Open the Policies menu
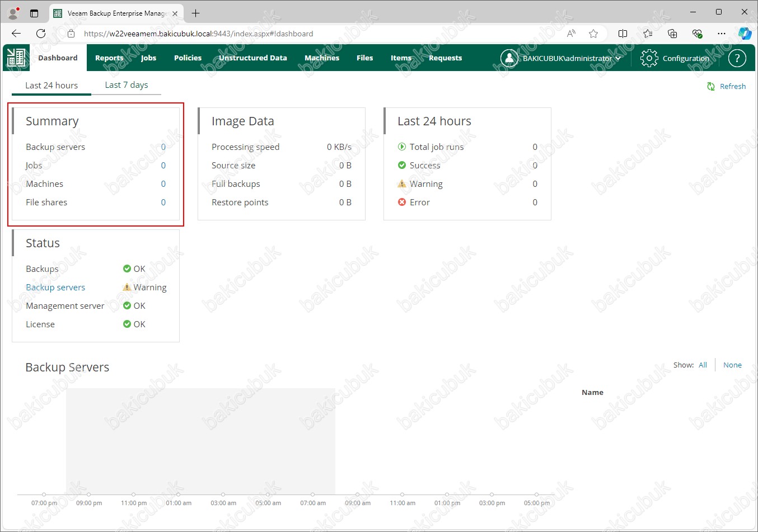The height and width of the screenshot is (532, 758). (188, 58)
